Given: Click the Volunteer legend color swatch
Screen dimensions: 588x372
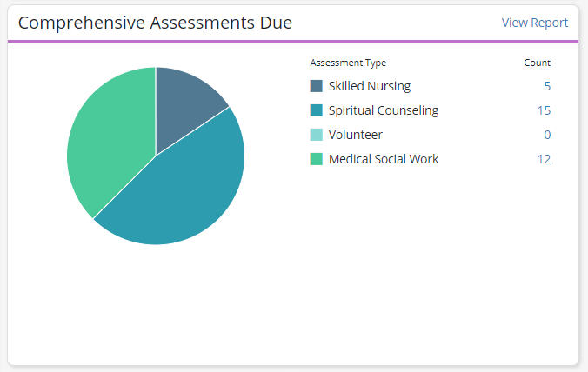Looking at the screenshot, I should click(x=316, y=135).
